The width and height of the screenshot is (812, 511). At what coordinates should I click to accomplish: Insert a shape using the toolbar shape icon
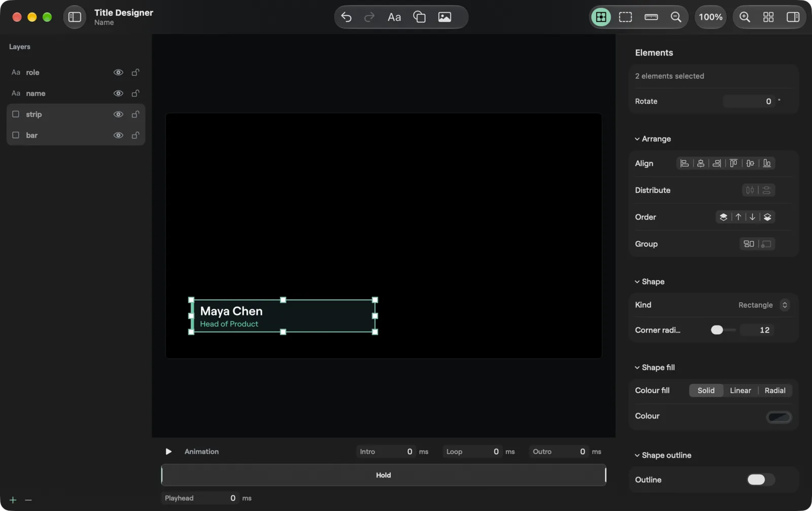coord(419,17)
